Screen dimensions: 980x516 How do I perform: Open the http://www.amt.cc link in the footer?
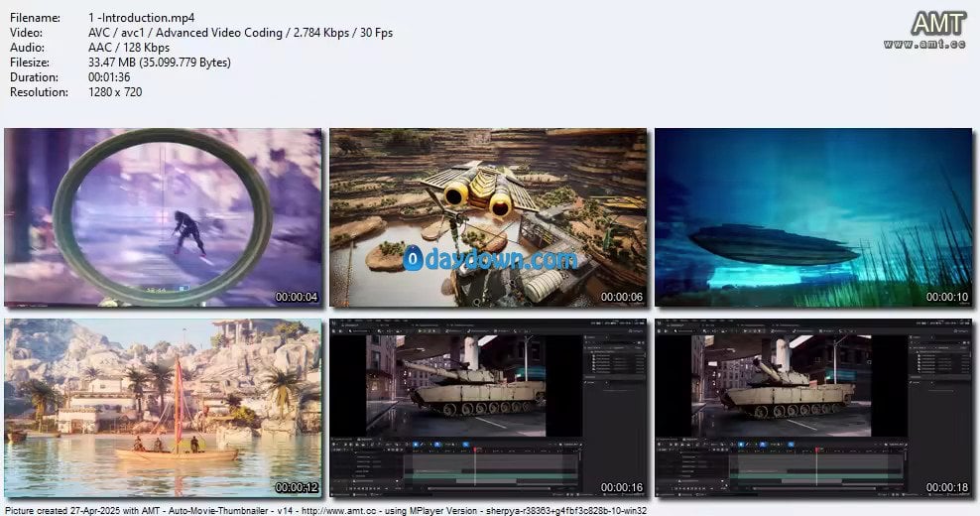pos(340,510)
